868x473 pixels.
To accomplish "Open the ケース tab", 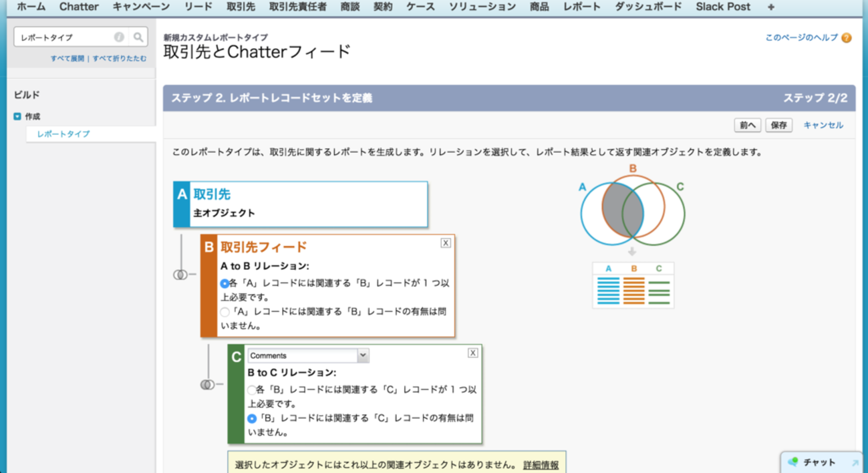I will pyautogui.click(x=420, y=7).
